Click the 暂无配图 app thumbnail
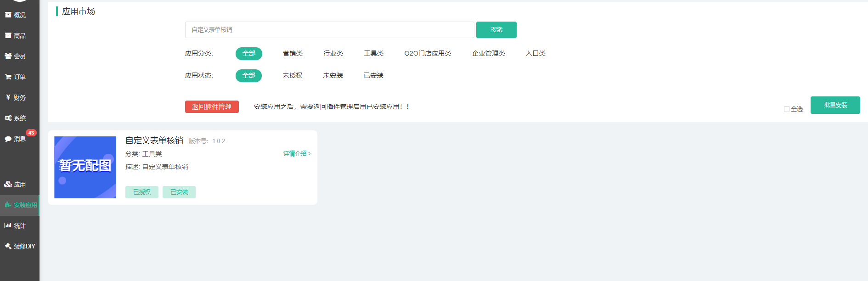The image size is (868, 281). [85, 167]
